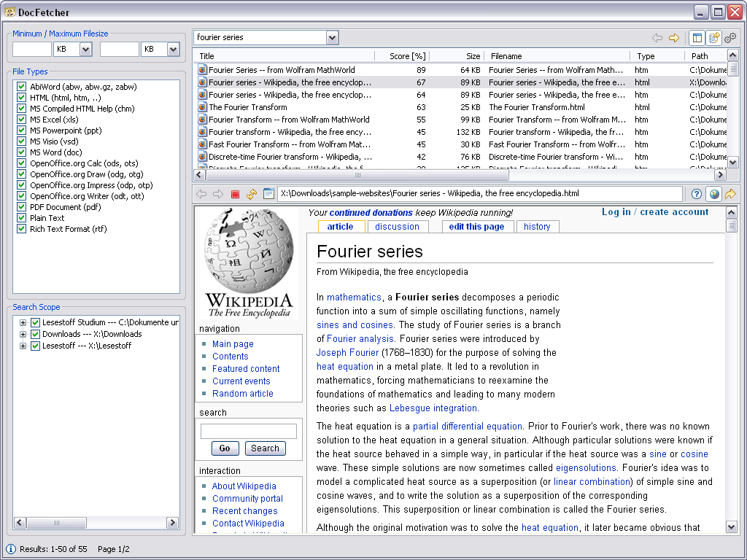This screenshot has width=747, height=560.
Task: Toggle the preview pane layout icon
Action: (x=697, y=37)
